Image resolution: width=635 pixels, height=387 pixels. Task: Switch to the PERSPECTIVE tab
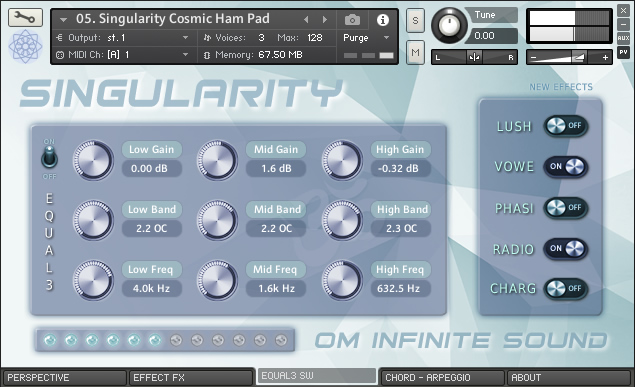(64, 378)
